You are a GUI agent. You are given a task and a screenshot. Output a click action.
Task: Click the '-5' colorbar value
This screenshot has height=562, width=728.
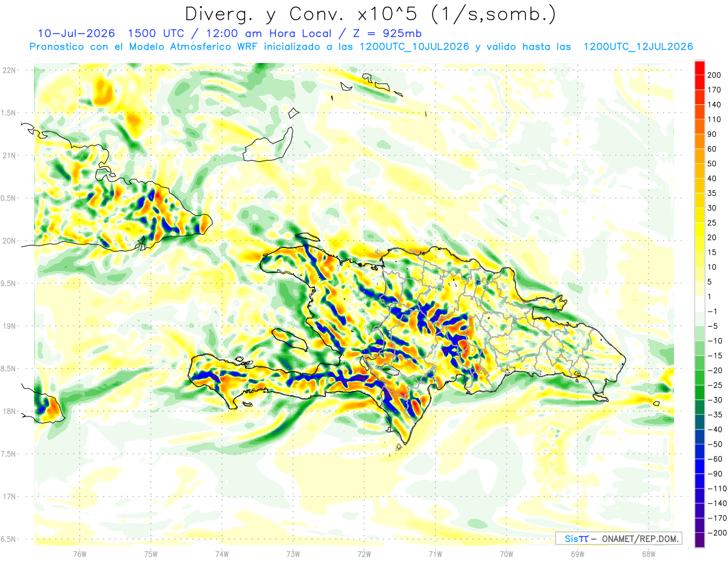coord(713,326)
